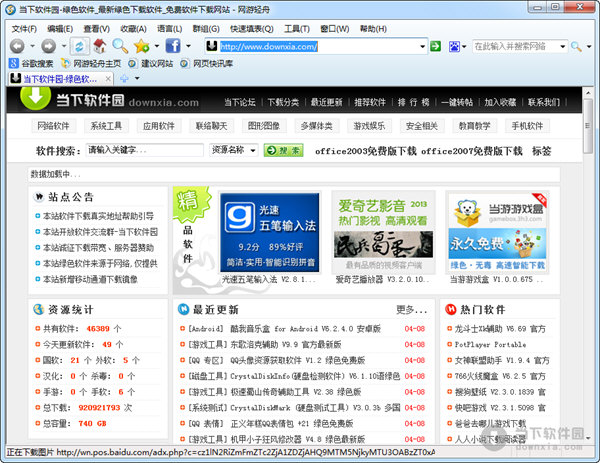Click the 系统工具 category button
Viewport: 600px width, 463px height.
tap(106, 126)
